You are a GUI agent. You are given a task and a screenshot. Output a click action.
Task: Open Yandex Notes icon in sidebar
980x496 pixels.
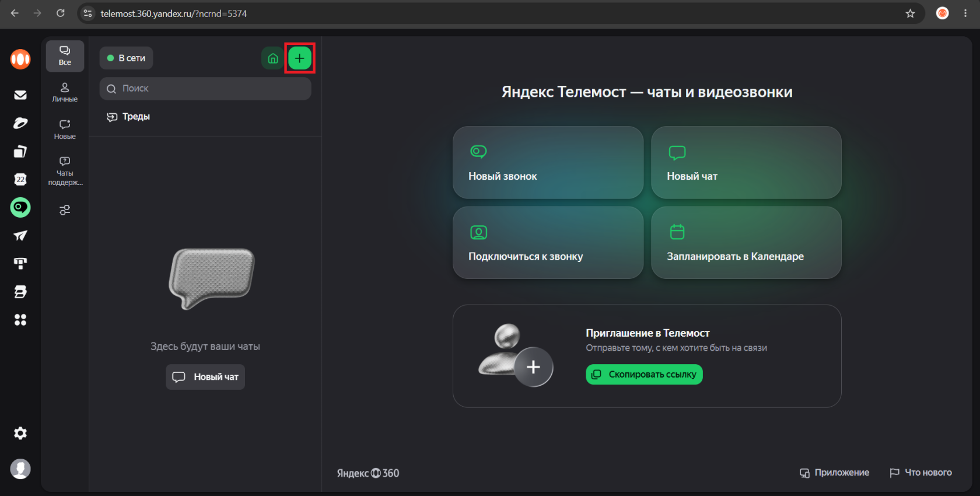pyautogui.click(x=20, y=292)
